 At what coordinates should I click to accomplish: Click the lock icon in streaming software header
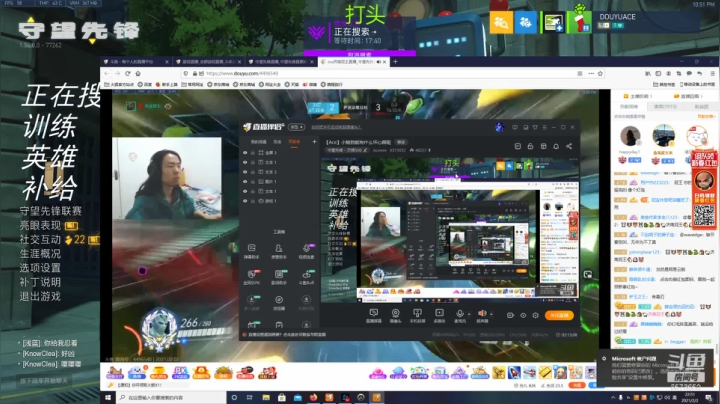[x=530, y=146]
